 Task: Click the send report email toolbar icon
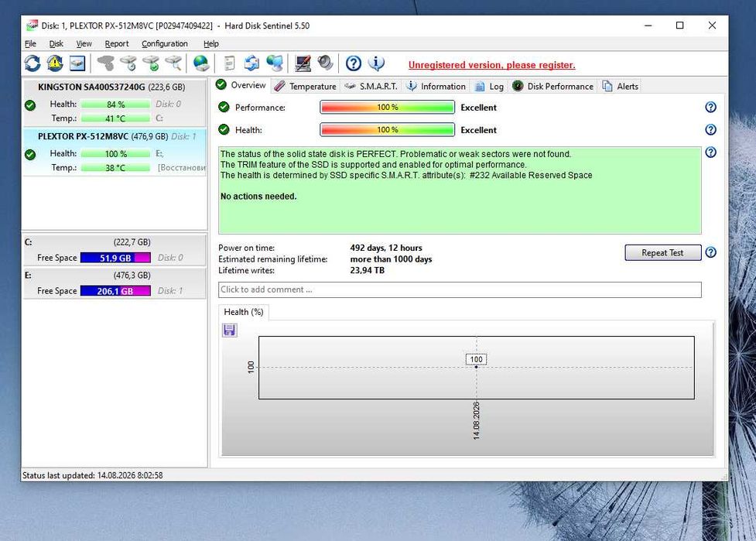(x=251, y=63)
